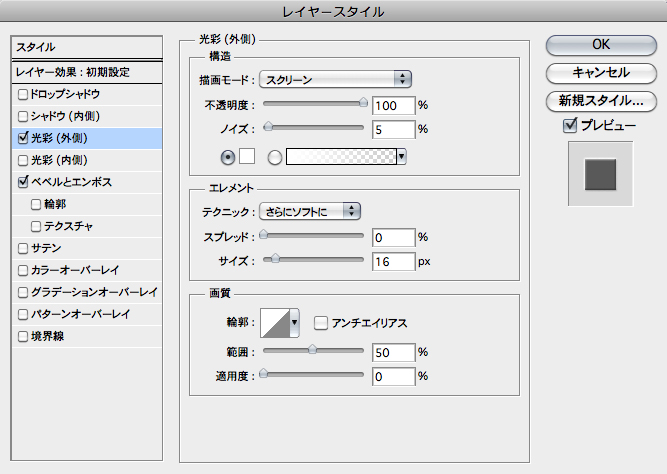Select the solid color radio button
Image resolution: width=667 pixels, height=474 pixels.
pos(228,157)
